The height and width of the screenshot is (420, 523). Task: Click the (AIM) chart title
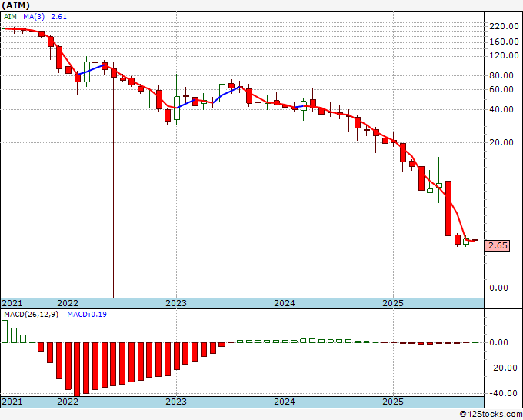tap(15, 5)
